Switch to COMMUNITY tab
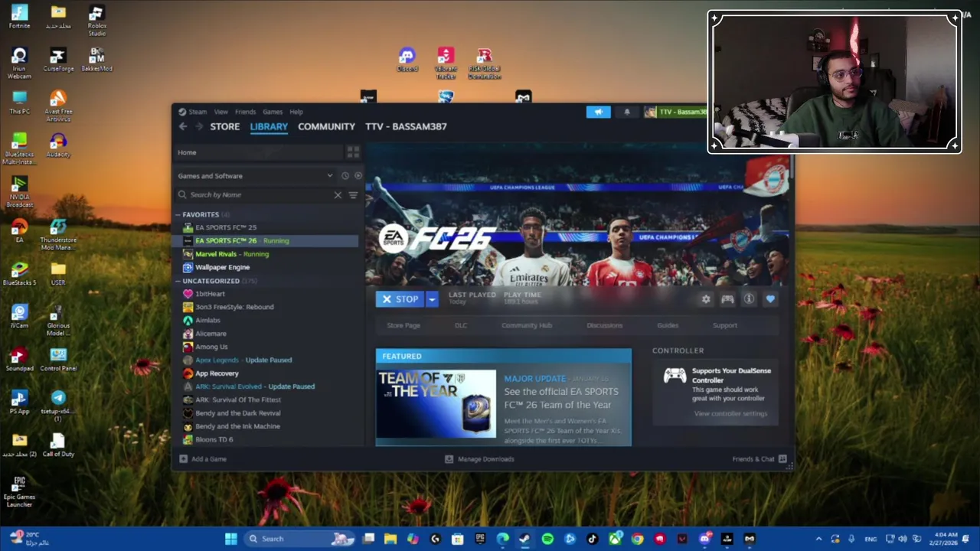Viewport: 980px width, 551px height. [326, 126]
